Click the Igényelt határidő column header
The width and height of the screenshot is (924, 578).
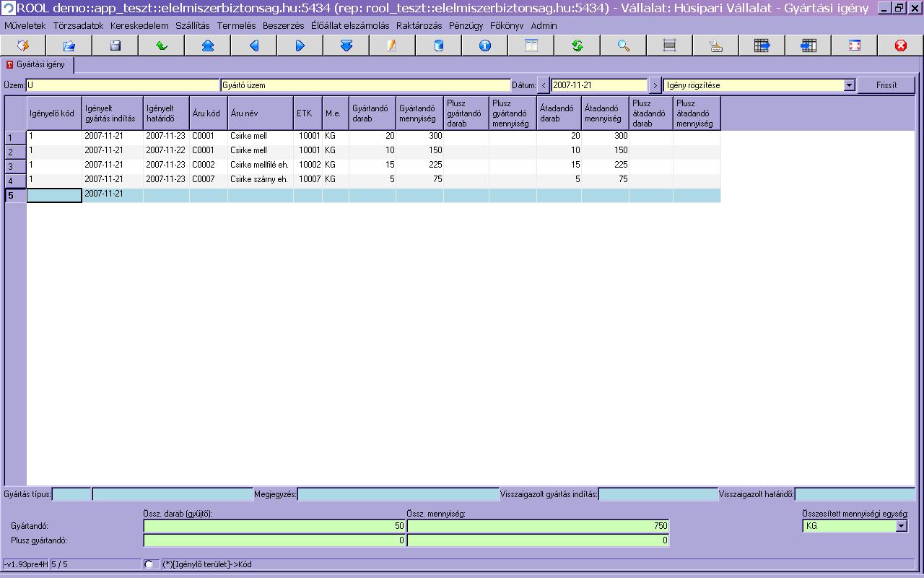tap(166, 113)
